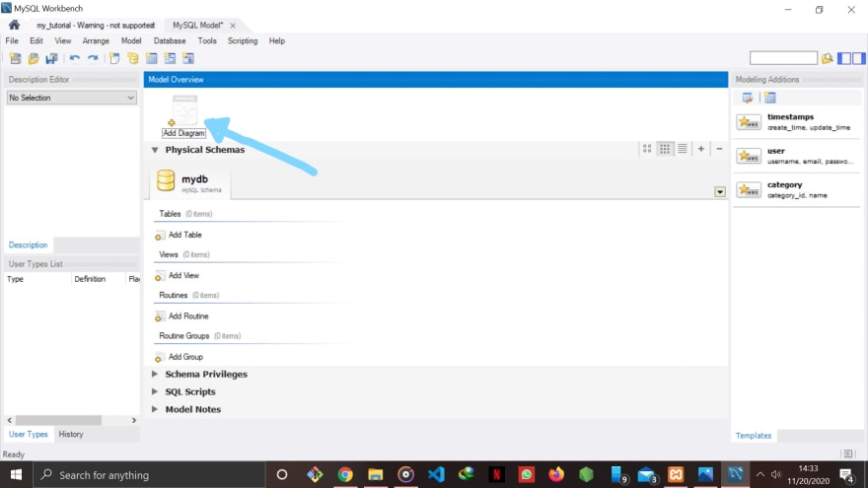The width and height of the screenshot is (868, 488).
Task: Collapse the Physical Schemas section
Action: [x=155, y=150]
